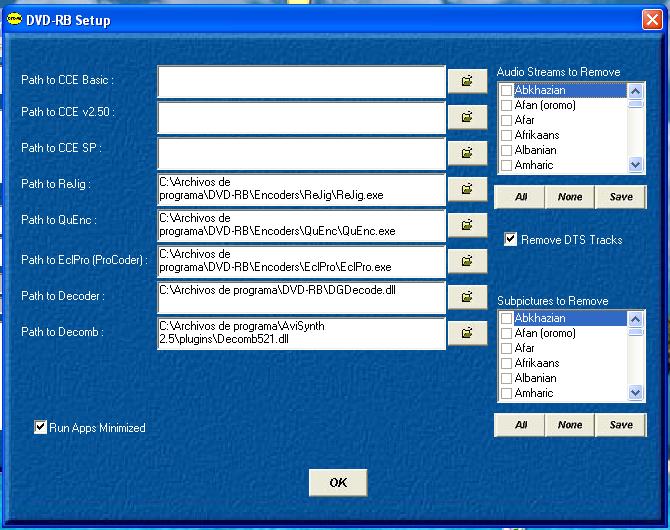Browse for the Decomb path
The image size is (670, 530).
(x=467, y=333)
